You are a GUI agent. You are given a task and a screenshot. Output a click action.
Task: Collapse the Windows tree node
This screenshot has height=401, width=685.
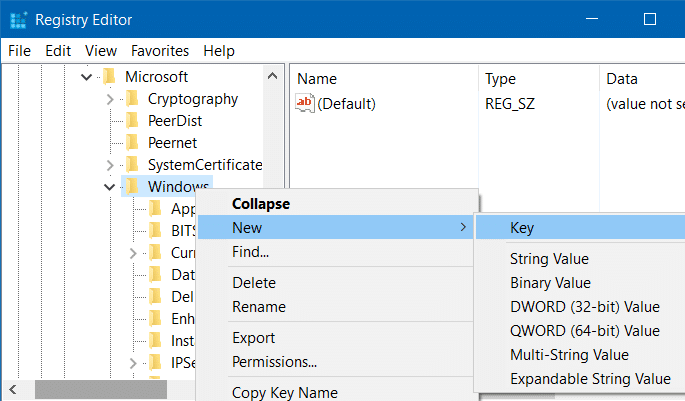(109, 187)
